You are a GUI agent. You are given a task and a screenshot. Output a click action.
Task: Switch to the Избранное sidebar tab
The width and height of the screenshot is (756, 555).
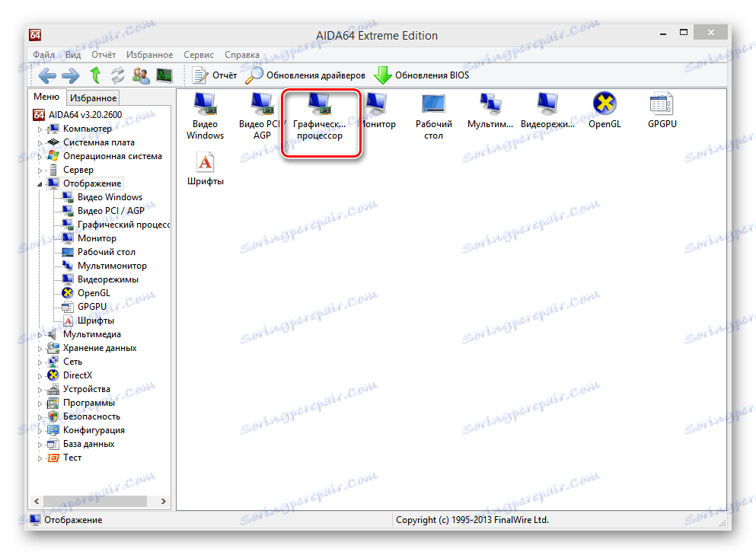click(x=93, y=98)
